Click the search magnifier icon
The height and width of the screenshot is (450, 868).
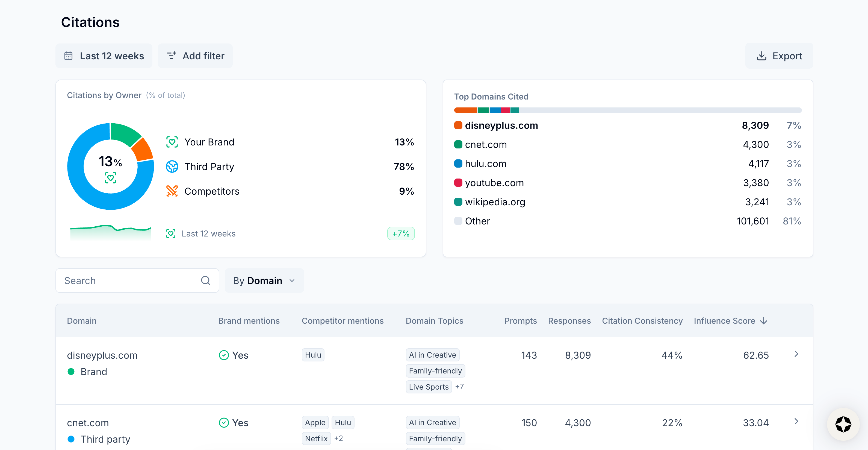click(206, 280)
